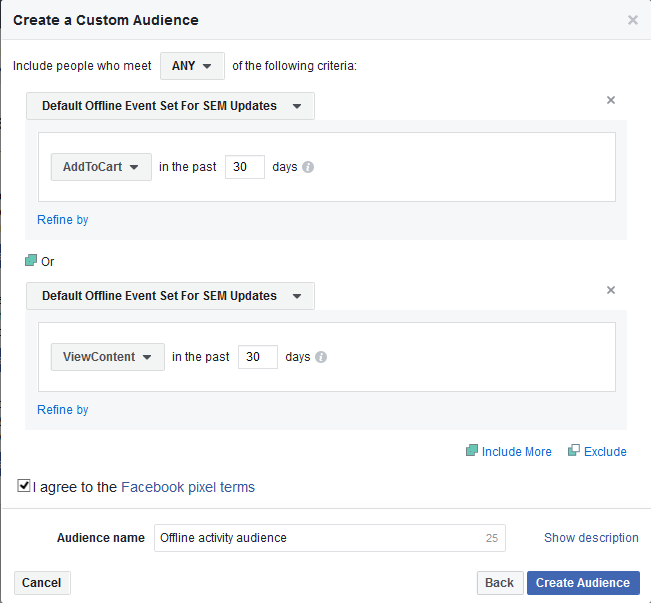
Task: Click info icon next to ViewContent days
Action: click(321, 357)
